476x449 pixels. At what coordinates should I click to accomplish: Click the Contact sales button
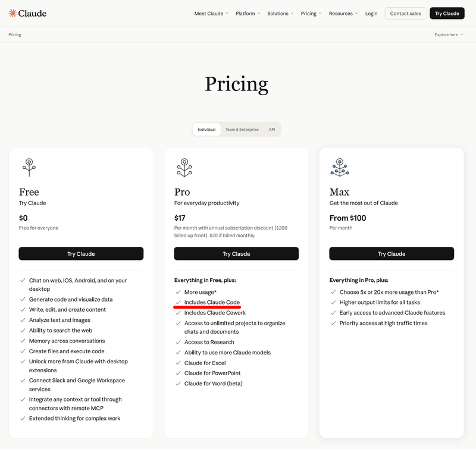click(x=405, y=13)
